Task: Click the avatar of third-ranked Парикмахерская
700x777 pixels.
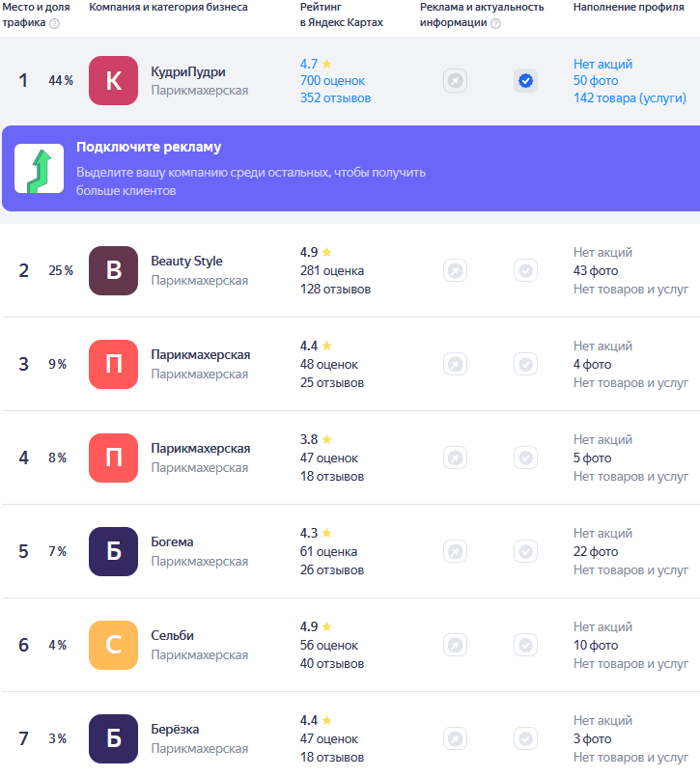Action: click(113, 364)
